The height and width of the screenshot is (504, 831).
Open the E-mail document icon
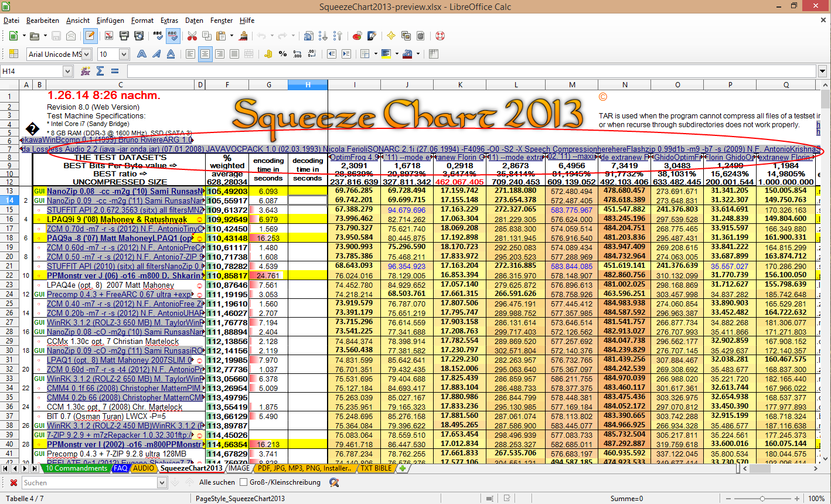coord(71,36)
